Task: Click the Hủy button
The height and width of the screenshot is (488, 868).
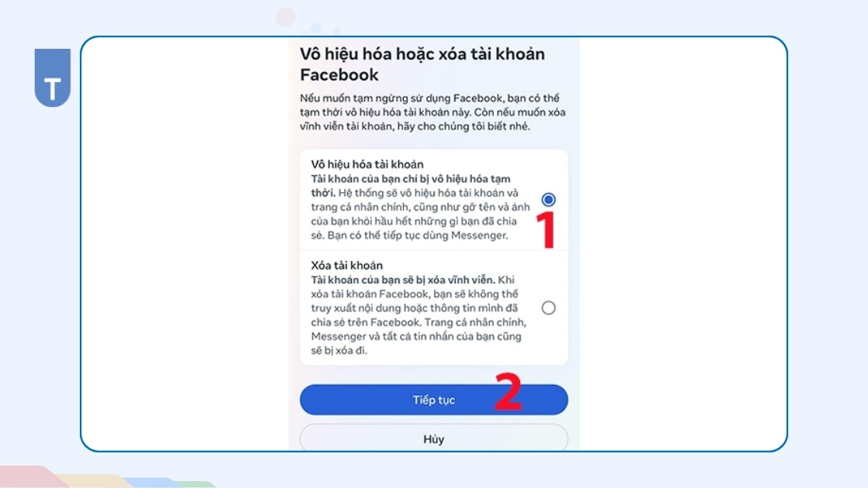Action: point(433,438)
